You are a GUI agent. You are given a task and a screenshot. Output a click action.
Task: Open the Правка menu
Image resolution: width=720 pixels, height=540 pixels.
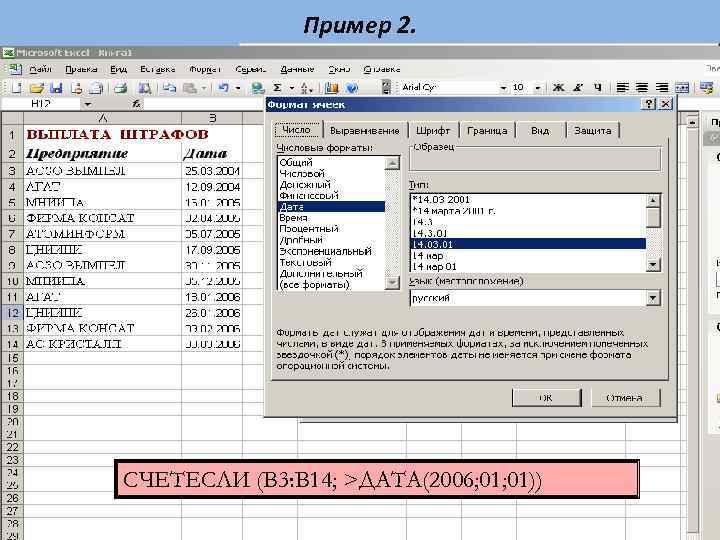81,69
